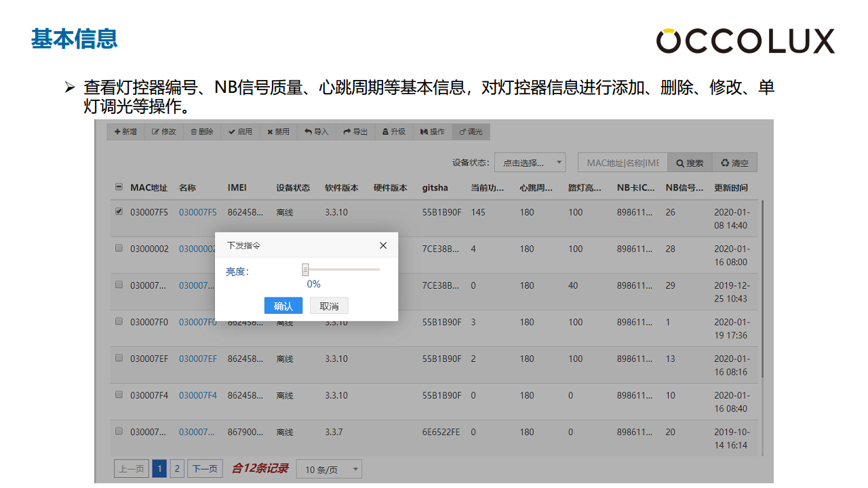This screenshot has width=868, height=488.
Task: Open the 030007EF device name link
Action: [x=198, y=359]
